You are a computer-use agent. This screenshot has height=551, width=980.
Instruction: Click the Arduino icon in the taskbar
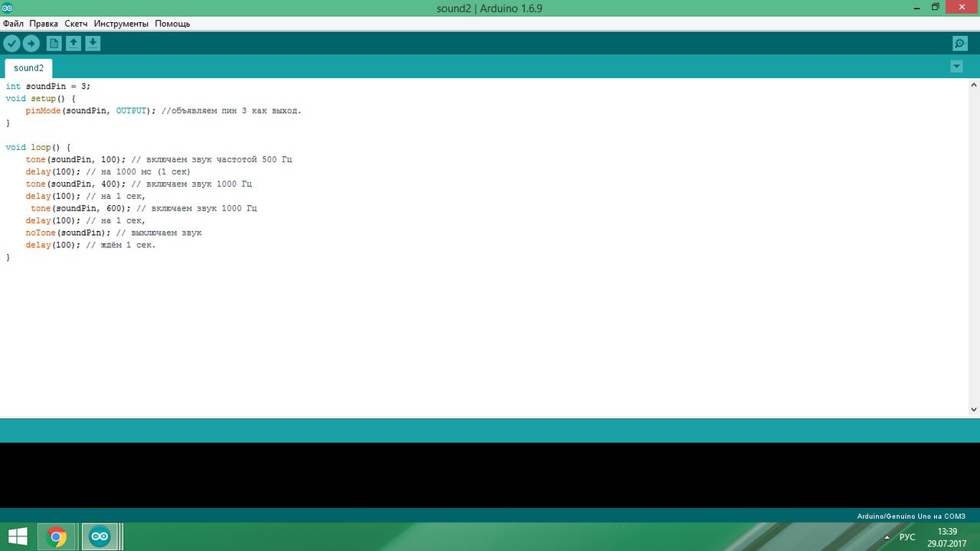tap(100, 536)
